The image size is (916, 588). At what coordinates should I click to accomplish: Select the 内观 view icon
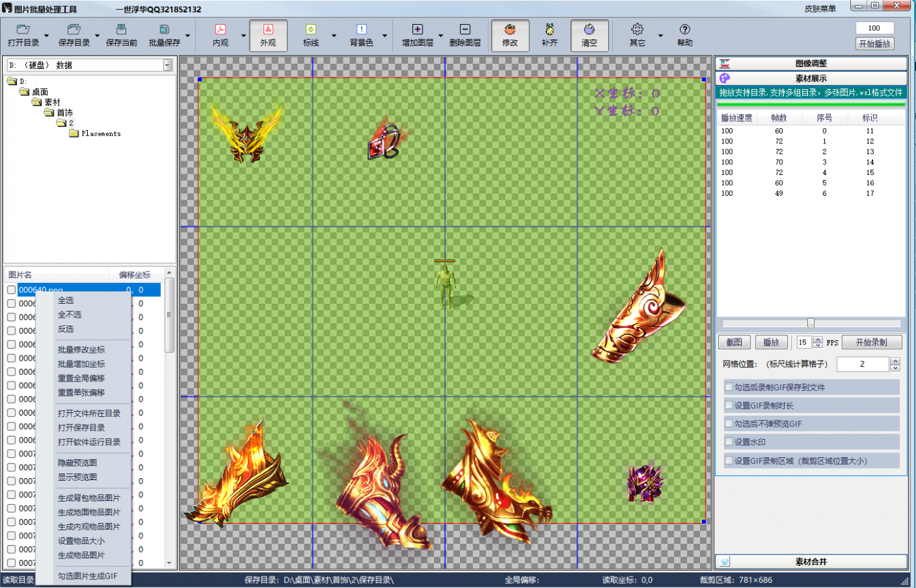point(220,30)
